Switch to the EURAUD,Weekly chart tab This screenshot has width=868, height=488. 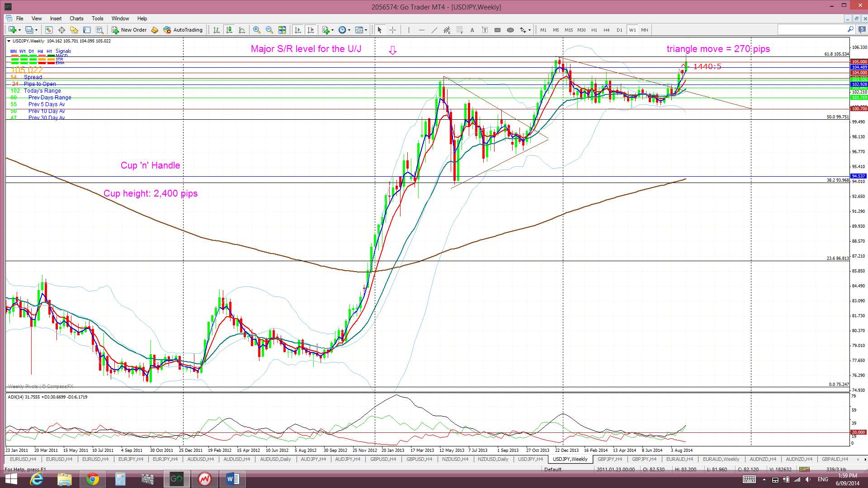tap(721, 459)
